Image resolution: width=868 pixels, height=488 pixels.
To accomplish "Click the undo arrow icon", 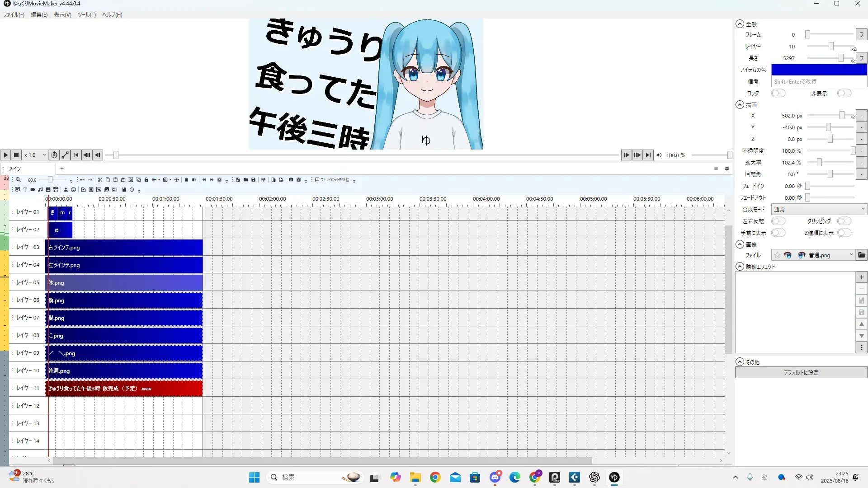I will [x=82, y=179].
